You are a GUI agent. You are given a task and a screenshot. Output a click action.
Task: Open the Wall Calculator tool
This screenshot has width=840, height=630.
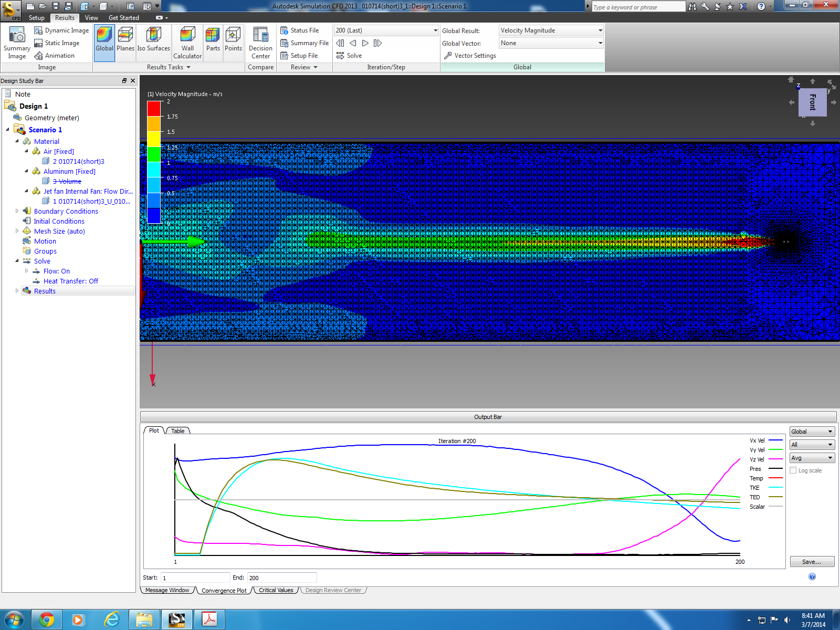point(187,42)
